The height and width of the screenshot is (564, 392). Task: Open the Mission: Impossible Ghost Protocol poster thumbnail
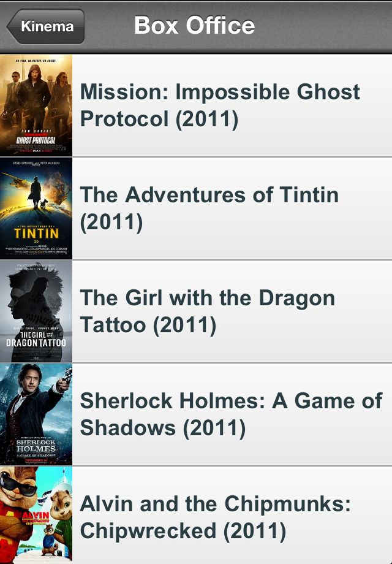coord(36,105)
